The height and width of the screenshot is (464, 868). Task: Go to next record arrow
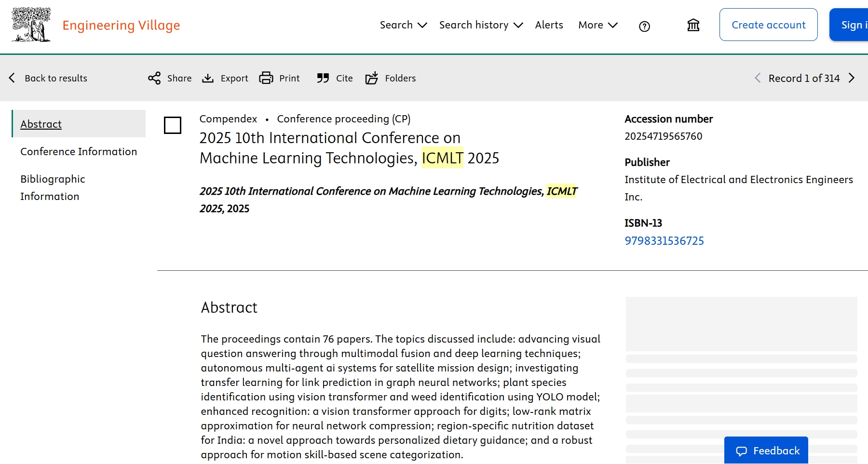pyautogui.click(x=852, y=78)
